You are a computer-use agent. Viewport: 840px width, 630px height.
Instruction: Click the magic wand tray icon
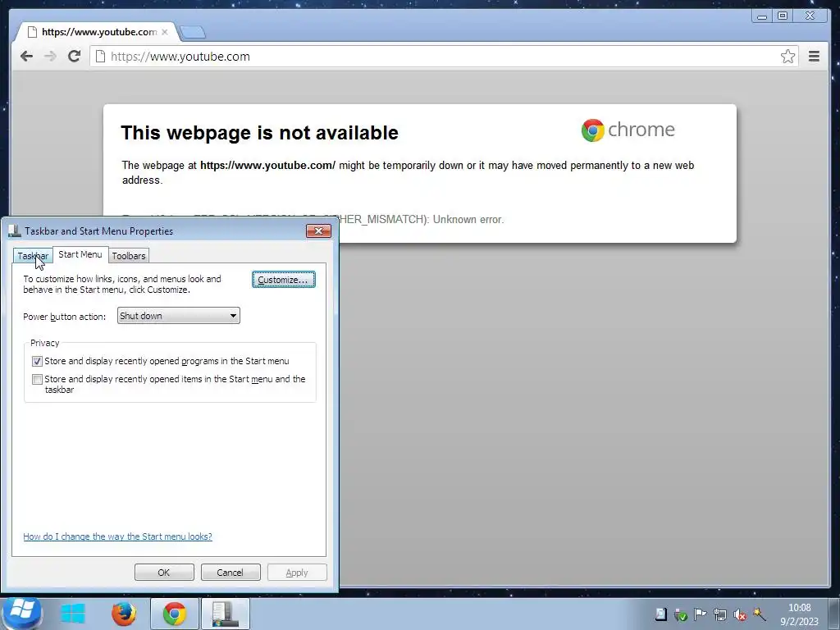[x=759, y=614]
